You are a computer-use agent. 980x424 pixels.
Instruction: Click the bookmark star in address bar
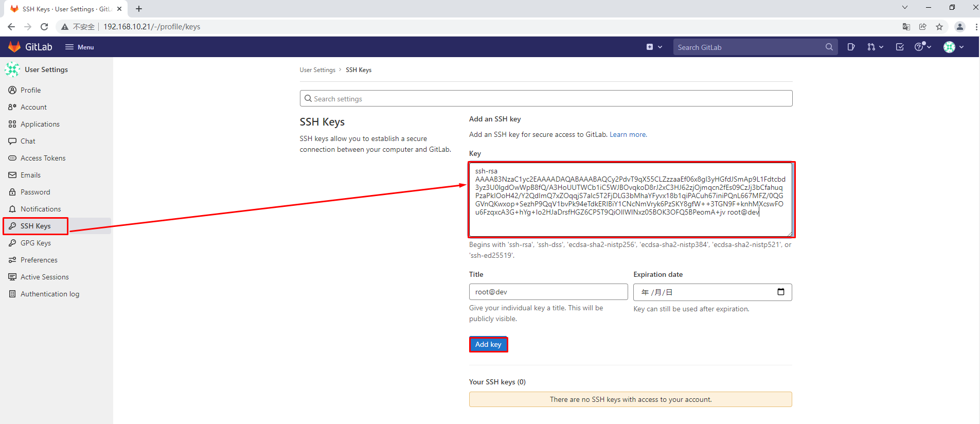(x=939, y=27)
